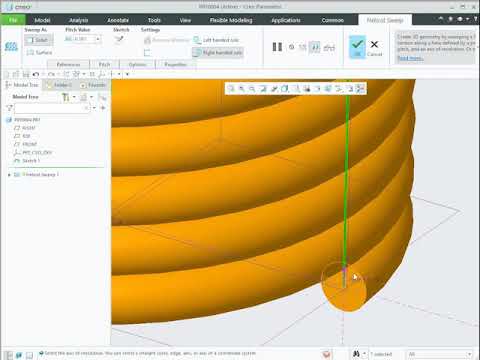Open the References panel tab
Viewport: 480px width, 360px height.
coord(68,64)
